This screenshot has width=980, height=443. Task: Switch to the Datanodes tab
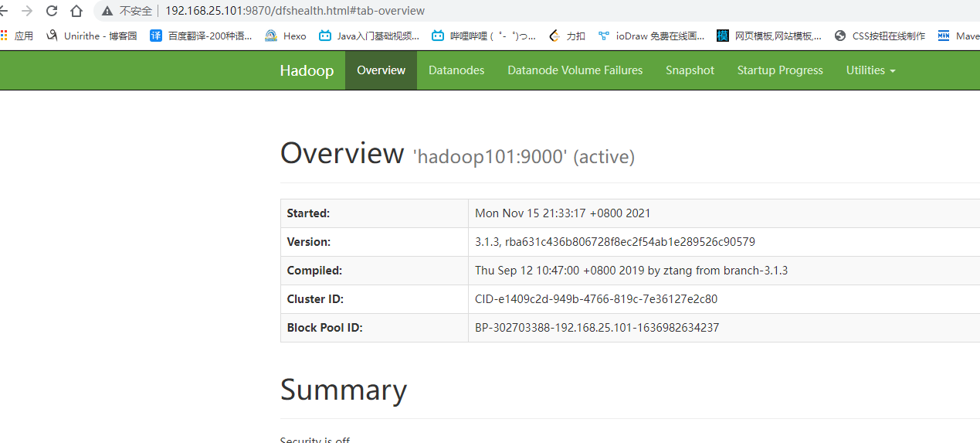456,70
